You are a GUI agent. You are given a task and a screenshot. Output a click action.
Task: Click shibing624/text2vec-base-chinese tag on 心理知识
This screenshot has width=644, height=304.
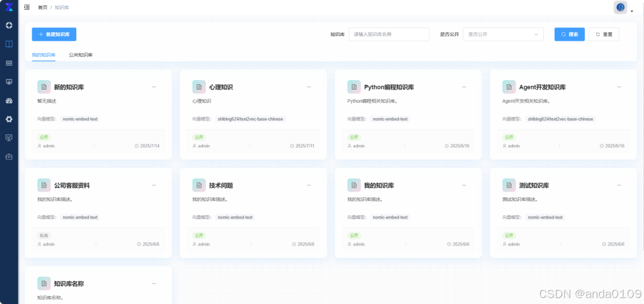[x=250, y=119]
